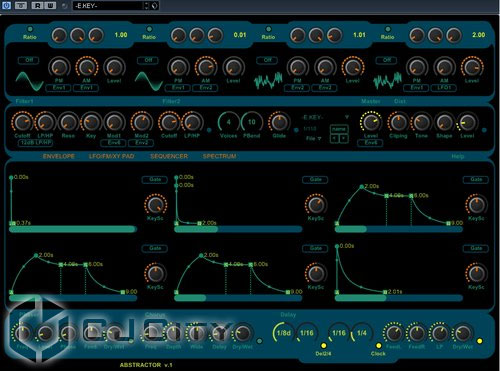The width and height of the screenshot is (500, 371).
Task: Toggle the Dist section enable LED
Action: [x=484, y=130]
